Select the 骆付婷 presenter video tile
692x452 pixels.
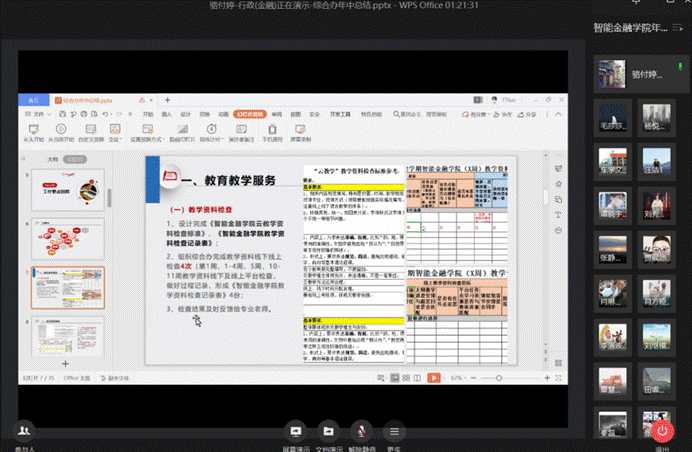[641, 74]
